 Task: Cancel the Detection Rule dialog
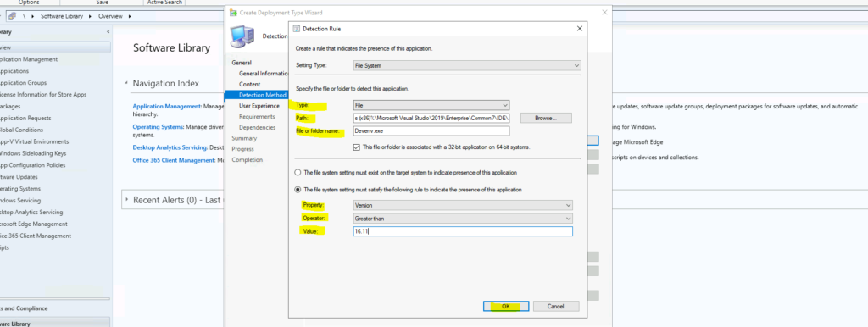(555, 306)
